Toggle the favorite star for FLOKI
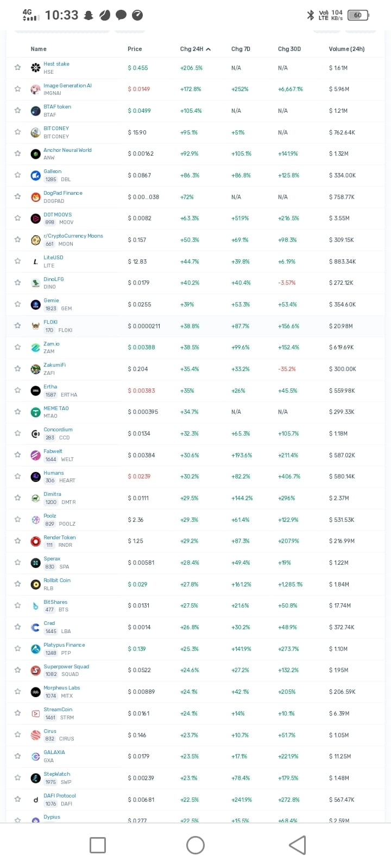The height and width of the screenshot is (868, 391). click(x=17, y=326)
